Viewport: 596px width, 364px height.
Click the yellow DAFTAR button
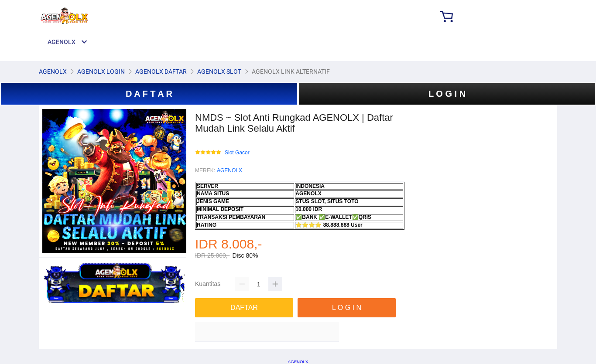coord(244,308)
